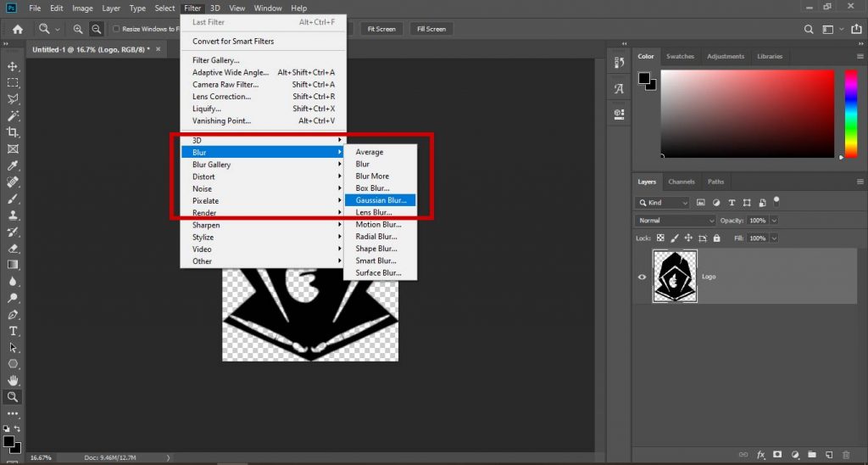Image resolution: width=868 pixels, height=465 pixels.
Task: Switch to the Channels tab
Action: (x=681, y=182)
